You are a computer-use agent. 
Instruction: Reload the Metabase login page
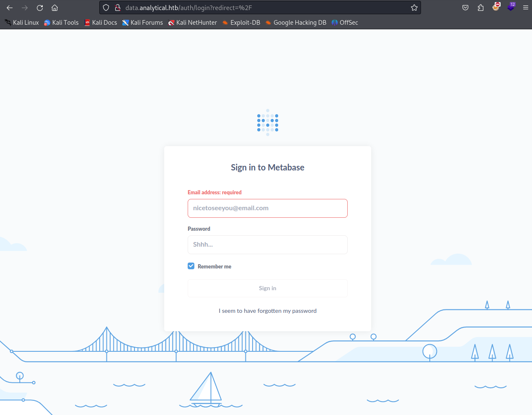(40, 8)
